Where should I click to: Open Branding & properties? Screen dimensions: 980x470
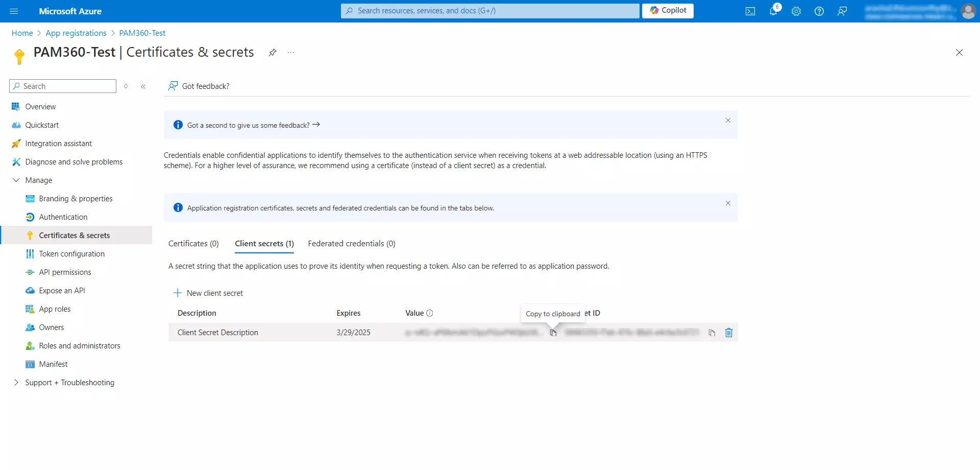[76, 199]
